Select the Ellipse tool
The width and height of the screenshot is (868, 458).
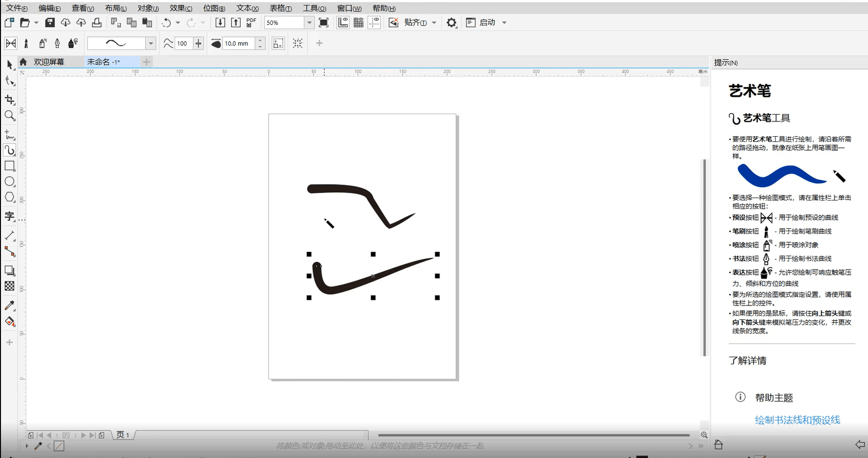[10, 182]
